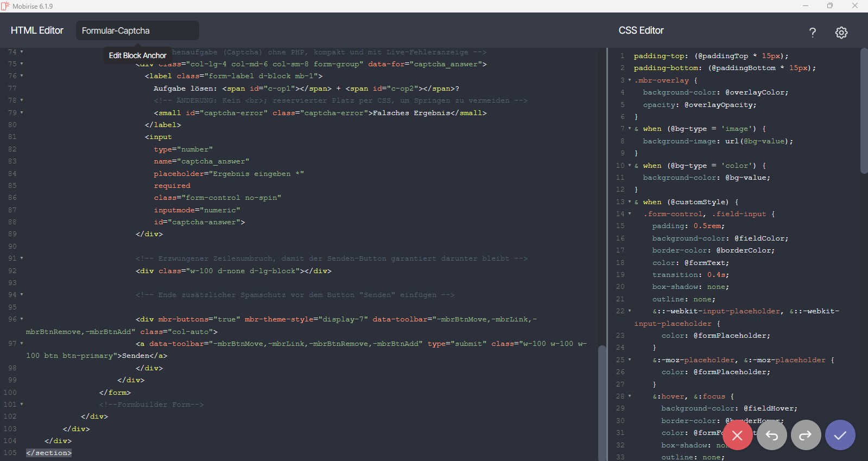
Task: Collapse HTML code fold at line 74
Action: coord(22,52)
